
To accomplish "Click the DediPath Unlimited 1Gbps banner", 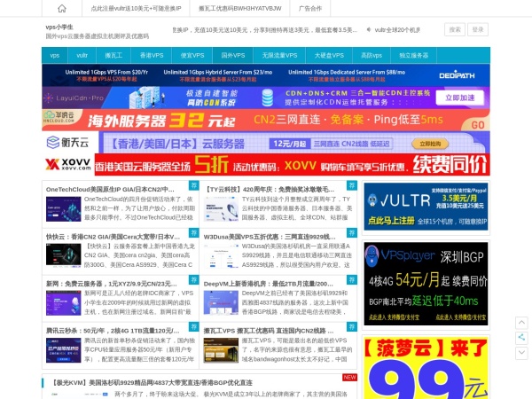I will tap(266, 75).
